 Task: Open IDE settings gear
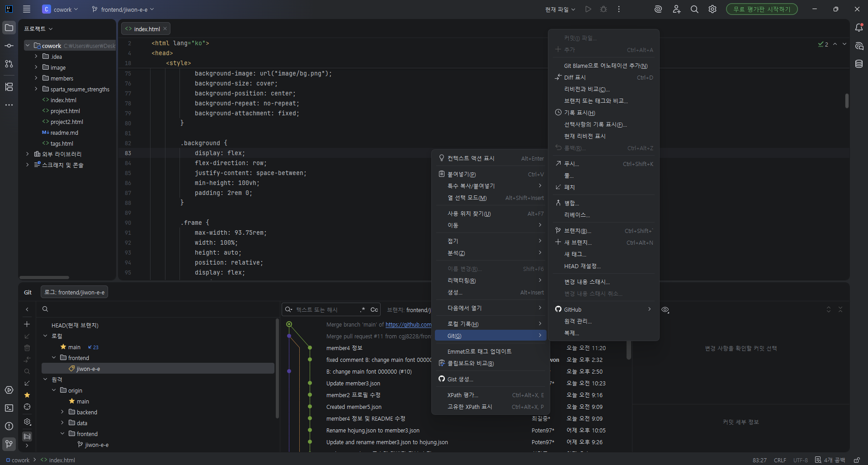pyautogui.click(x=712, y=9)
